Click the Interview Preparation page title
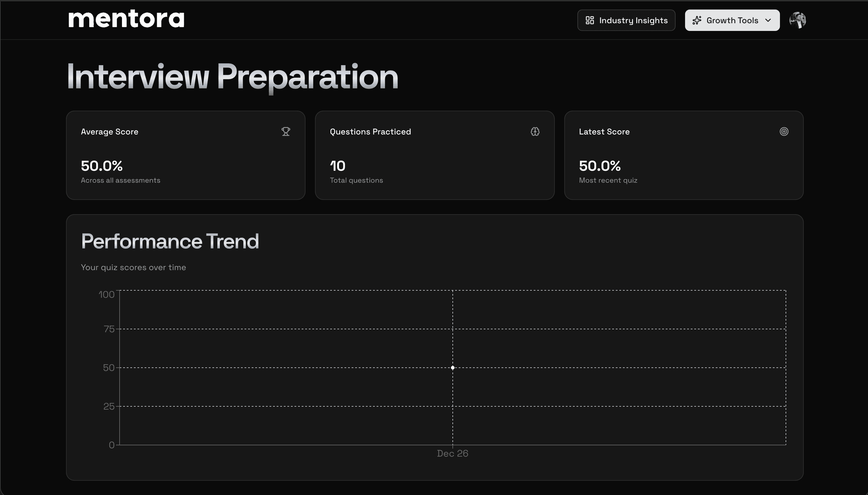The width and height of the screenshot is (868, 495). pyautogui.click(x=232, y=77)
